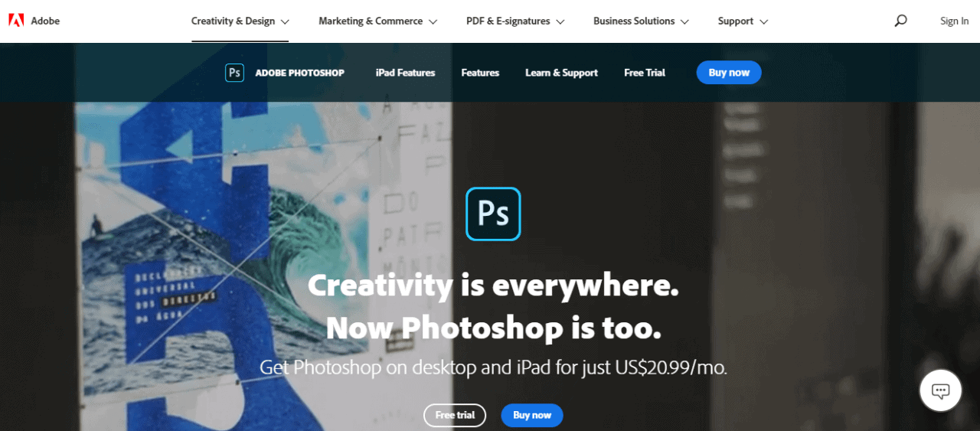
Task: Expand the Creativity & Design menu
Action: [x=240, y=21]
